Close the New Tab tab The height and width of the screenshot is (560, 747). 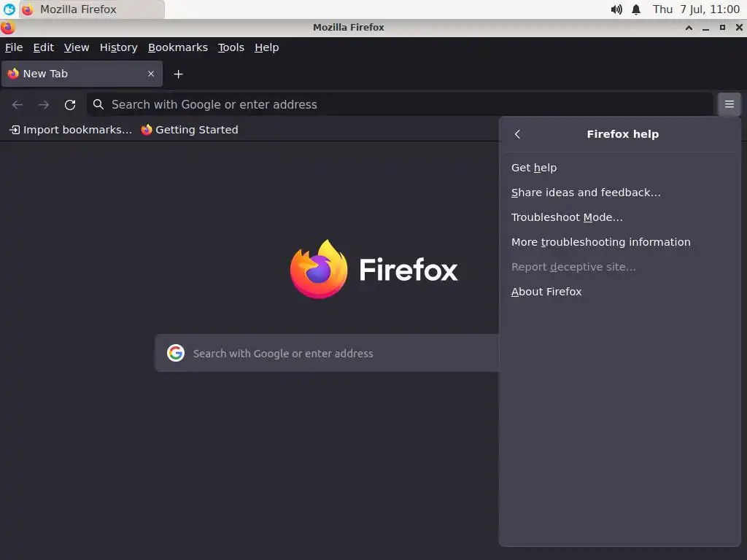151,74
